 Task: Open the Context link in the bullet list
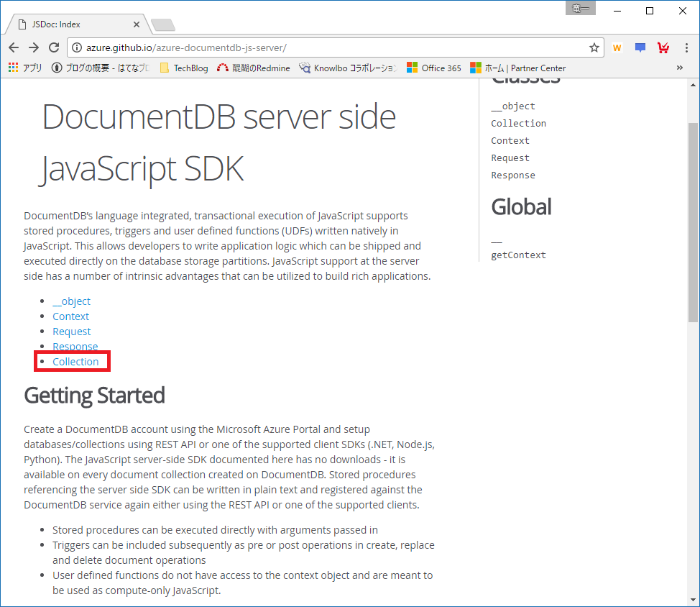(70, 316)
